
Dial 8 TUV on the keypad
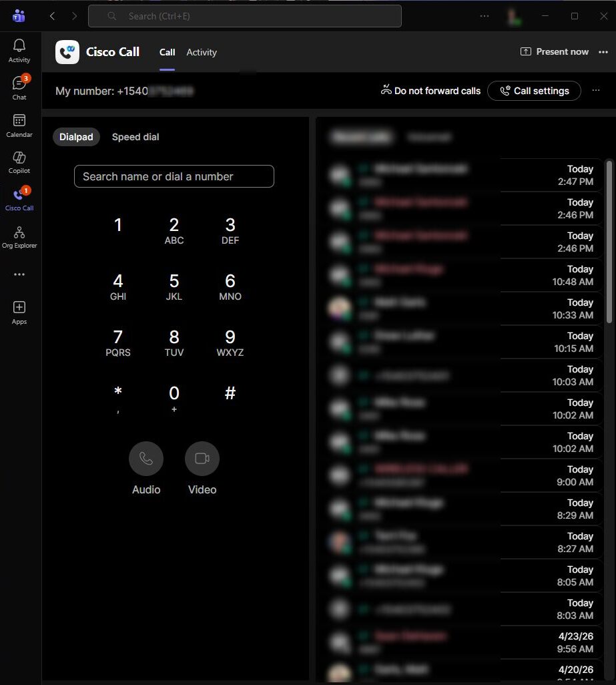click(x=174, y=343)
